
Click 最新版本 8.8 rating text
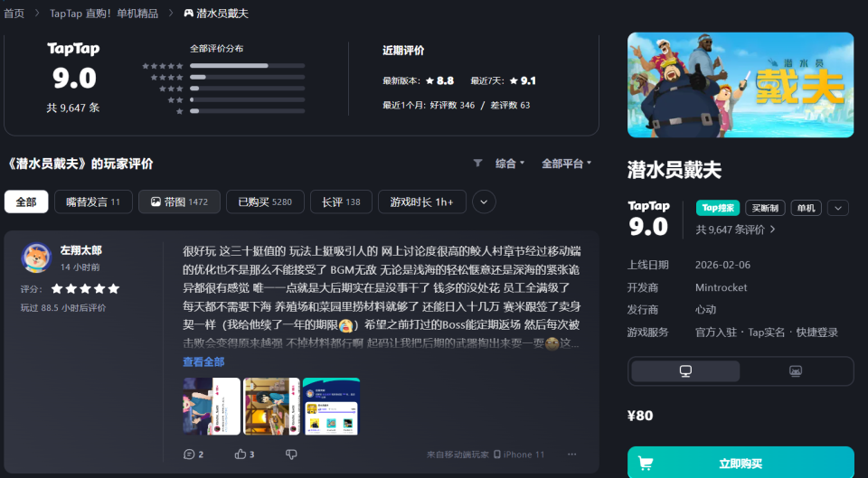[418, 80]
